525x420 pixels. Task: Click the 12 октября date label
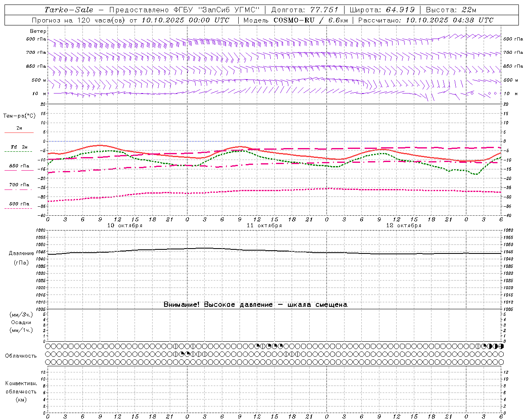point(404,226)
